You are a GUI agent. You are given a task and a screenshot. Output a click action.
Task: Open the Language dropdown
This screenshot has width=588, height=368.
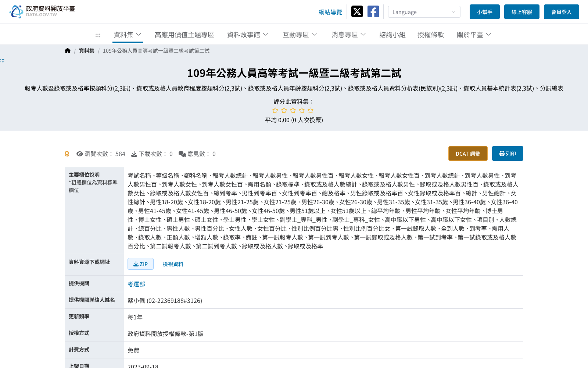tap(424, 12)
